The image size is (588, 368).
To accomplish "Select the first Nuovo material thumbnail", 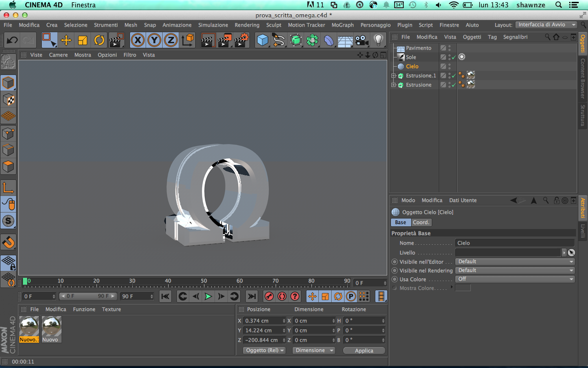I will pos(29,327).
